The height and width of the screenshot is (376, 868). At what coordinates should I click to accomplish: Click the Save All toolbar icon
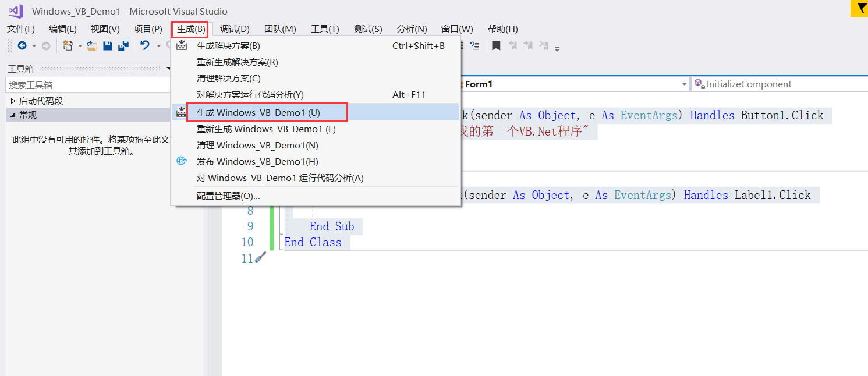coord(123,45)
